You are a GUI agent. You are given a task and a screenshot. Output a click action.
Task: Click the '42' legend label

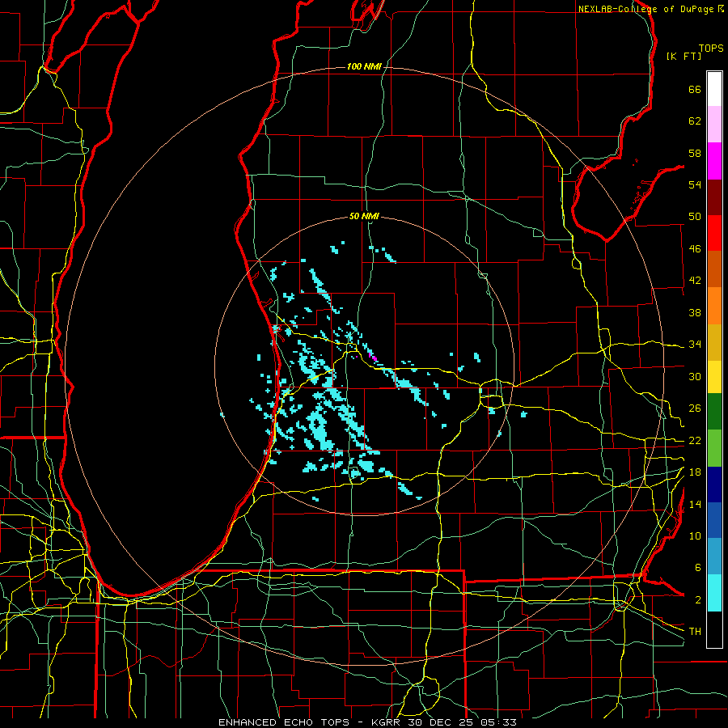click(x=695, y=281)
